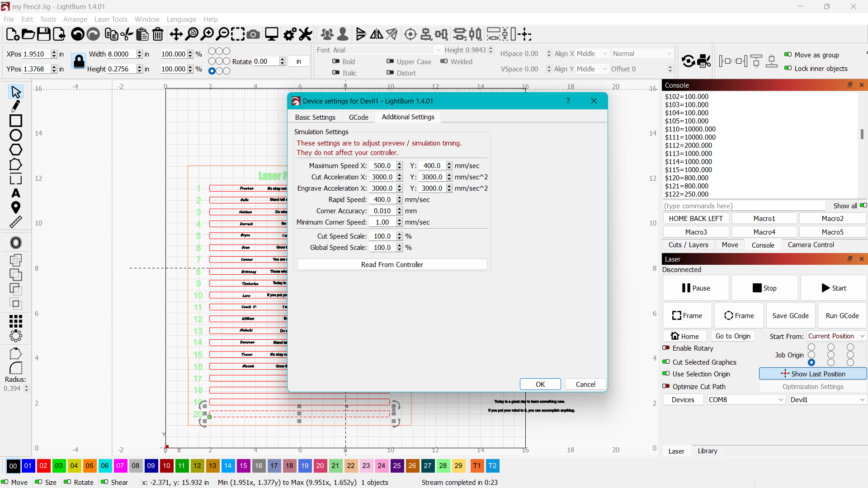Increase the Maximum Speed X stepper

[x=400, y=164]
